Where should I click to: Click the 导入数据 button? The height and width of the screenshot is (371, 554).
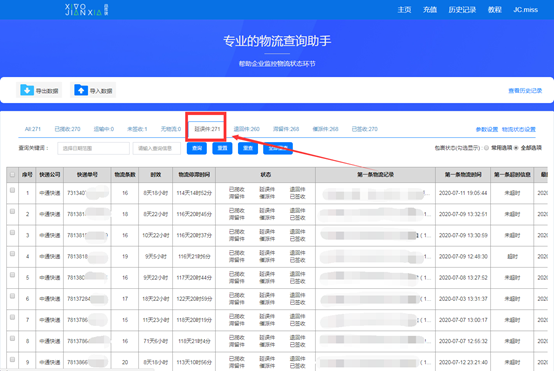93,90
